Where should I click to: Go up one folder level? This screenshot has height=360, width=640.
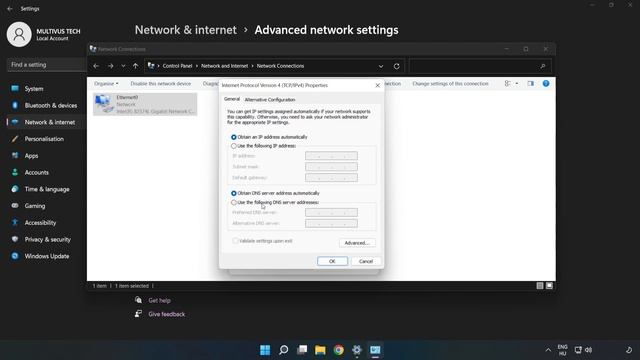136,66
